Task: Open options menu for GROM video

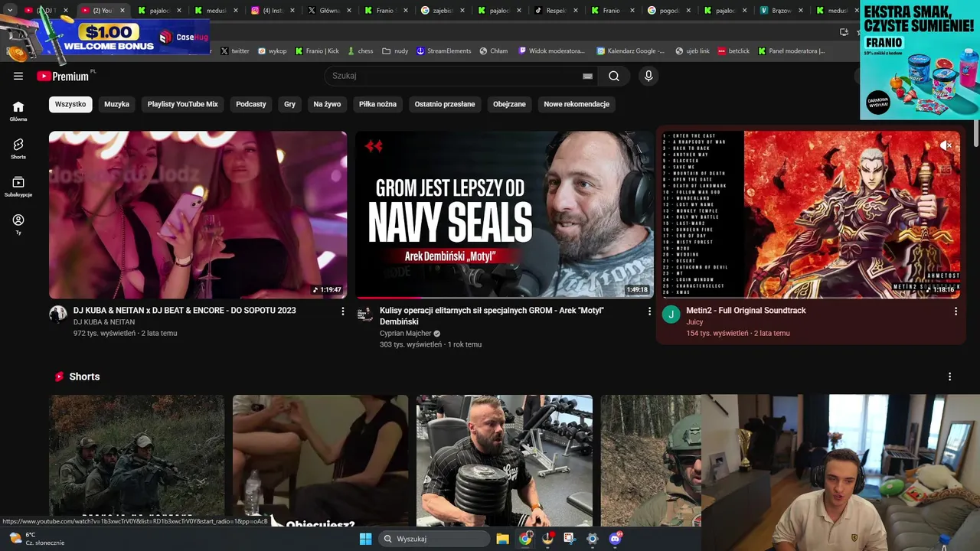Action: (649, 311)
